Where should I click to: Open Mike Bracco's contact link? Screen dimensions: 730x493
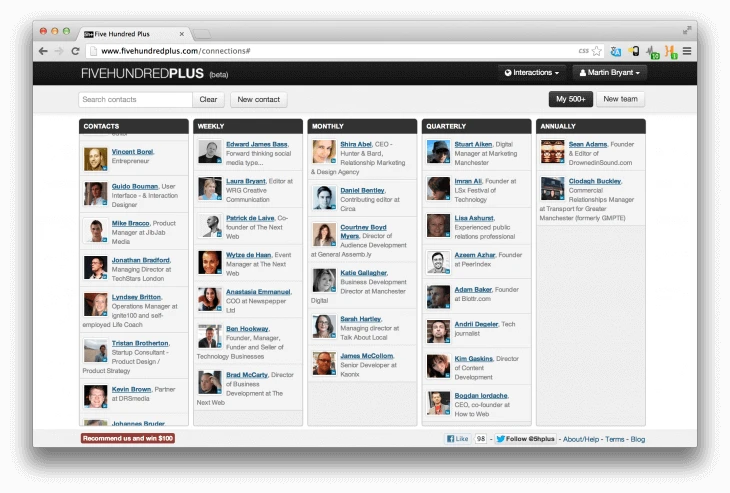tap(130, 223)
